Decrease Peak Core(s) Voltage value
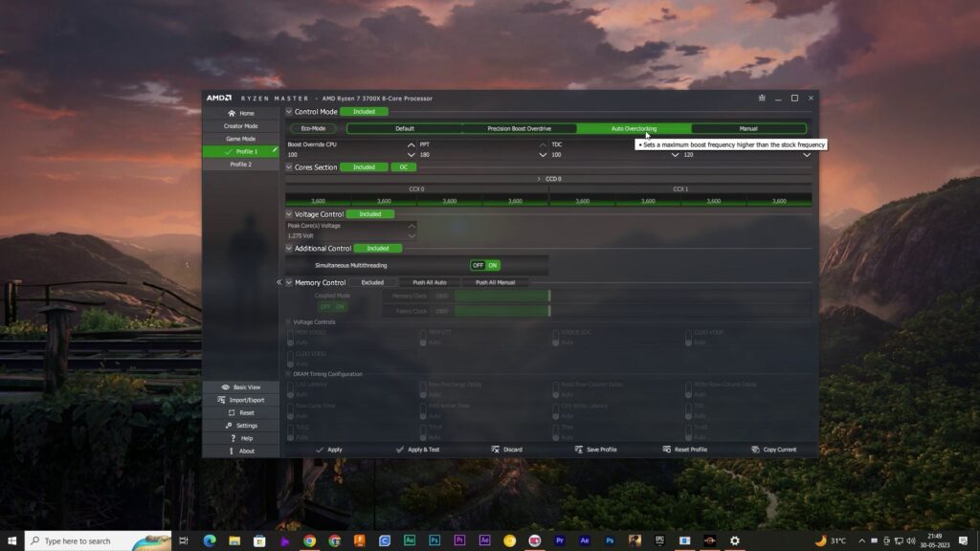This screenshot has width=980, height=551. [x=412, y=236]
